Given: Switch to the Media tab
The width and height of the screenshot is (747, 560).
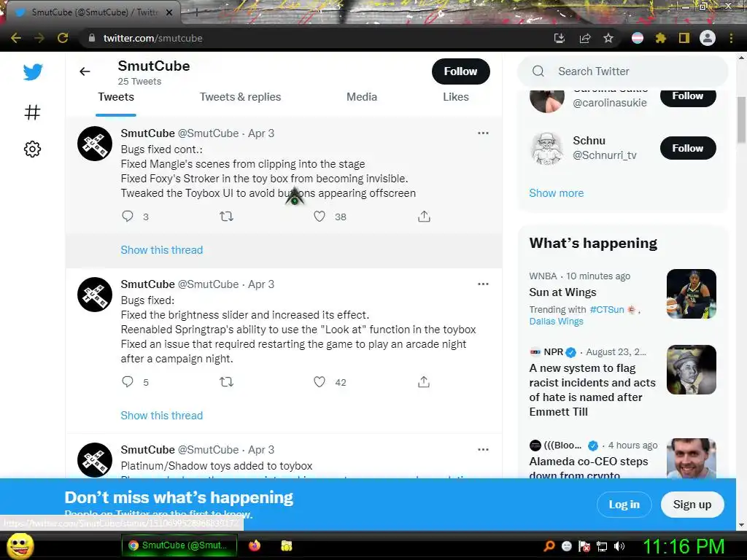Looking at the screenshot, I should (362, 97).
